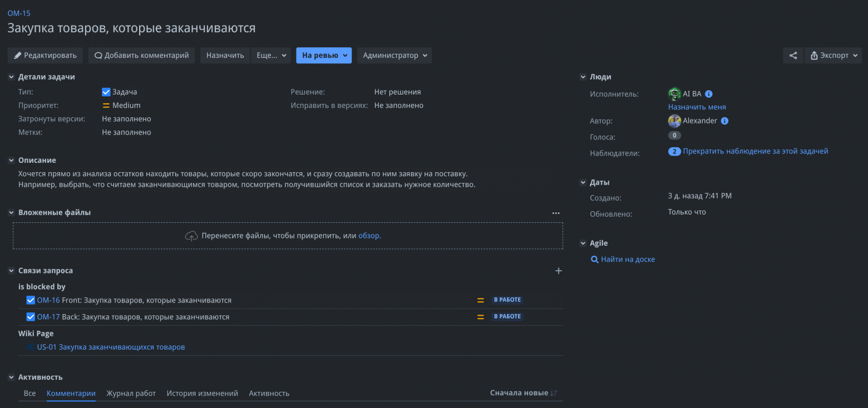Collapse the Люди section
The image size is (868, 408).
tap(583, 77)
